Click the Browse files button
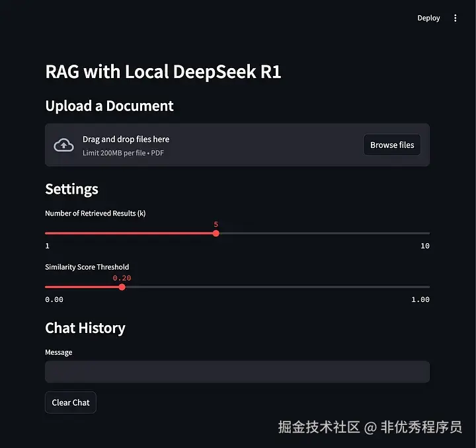 click(x=392, y=145)
